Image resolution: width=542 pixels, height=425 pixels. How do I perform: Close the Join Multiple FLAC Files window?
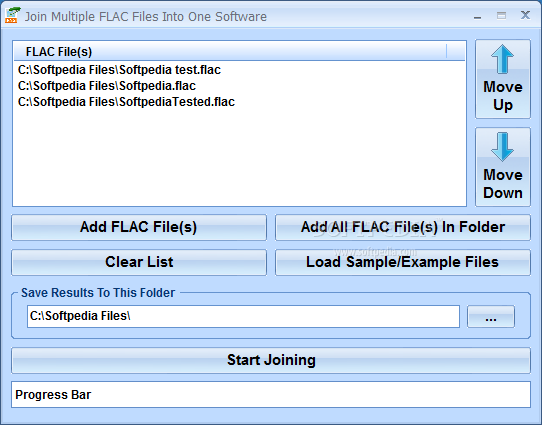point(525,15)
